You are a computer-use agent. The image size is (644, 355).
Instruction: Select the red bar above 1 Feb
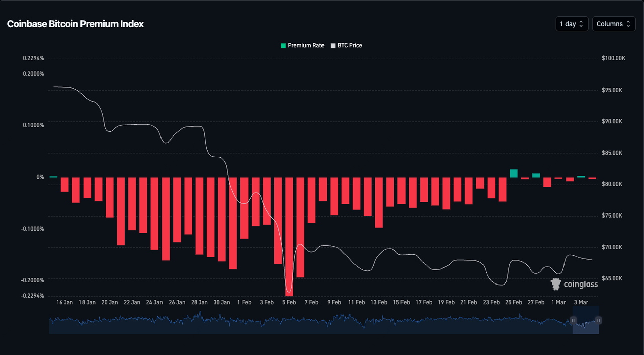point(245,207)
